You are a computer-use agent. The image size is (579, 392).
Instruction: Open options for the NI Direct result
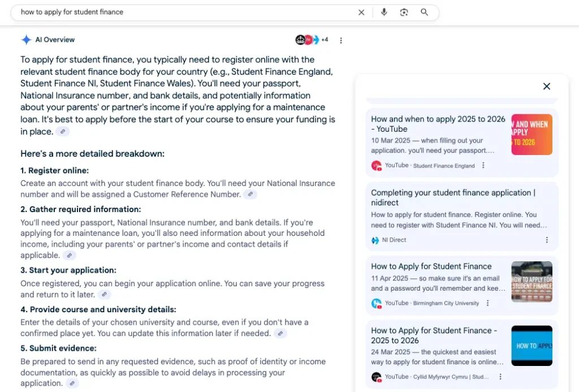point(547,240)
